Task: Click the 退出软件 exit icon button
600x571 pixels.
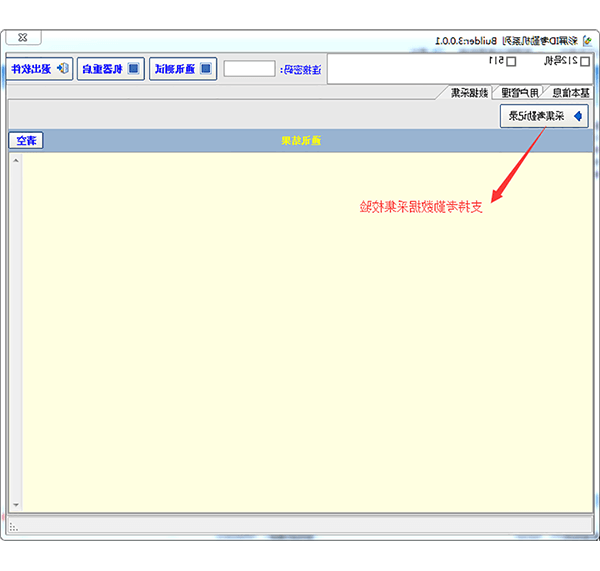Action: [39, 69]
